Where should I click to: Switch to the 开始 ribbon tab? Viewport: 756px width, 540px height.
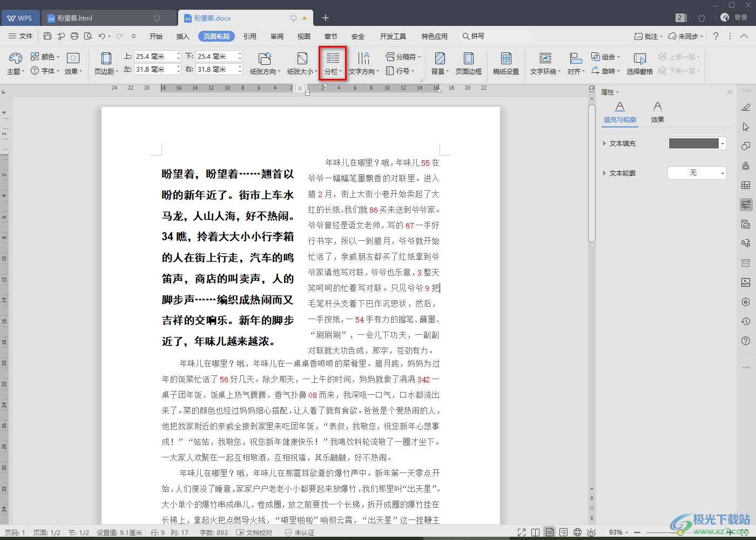click(156, 36)
